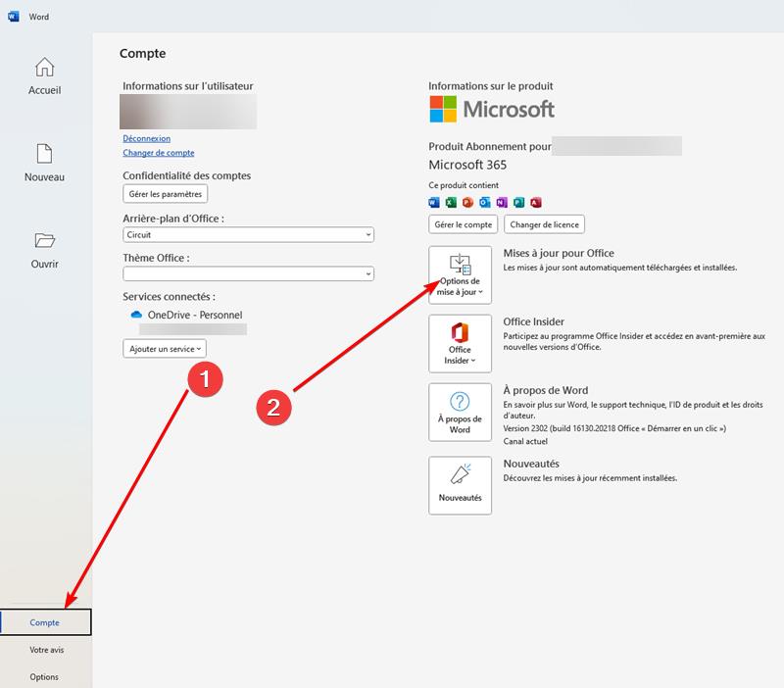The width and height of the screenshot is (784, 688).
Task: Click the PowerPoint product icon
Action: (468, 202)
